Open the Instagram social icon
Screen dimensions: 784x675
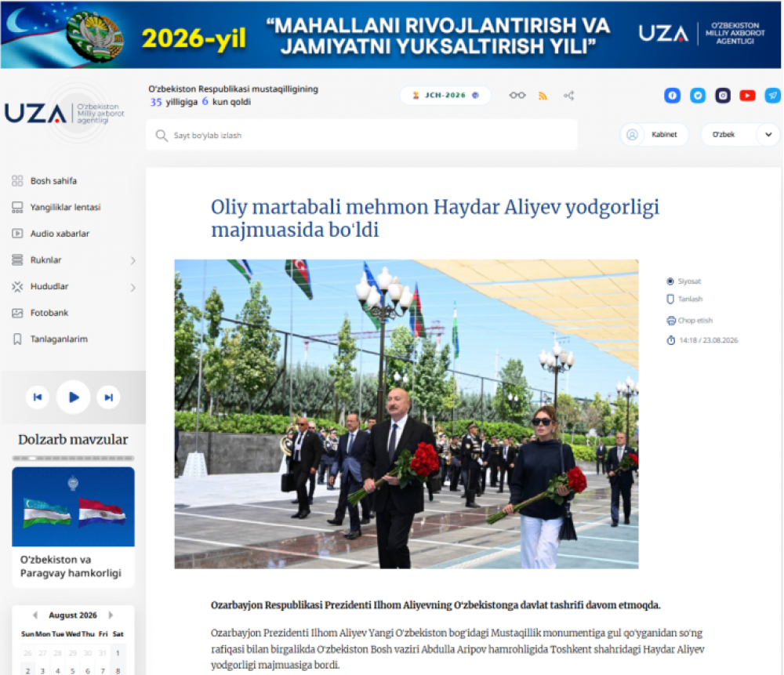pyautogui.click(x=723, y=96)
